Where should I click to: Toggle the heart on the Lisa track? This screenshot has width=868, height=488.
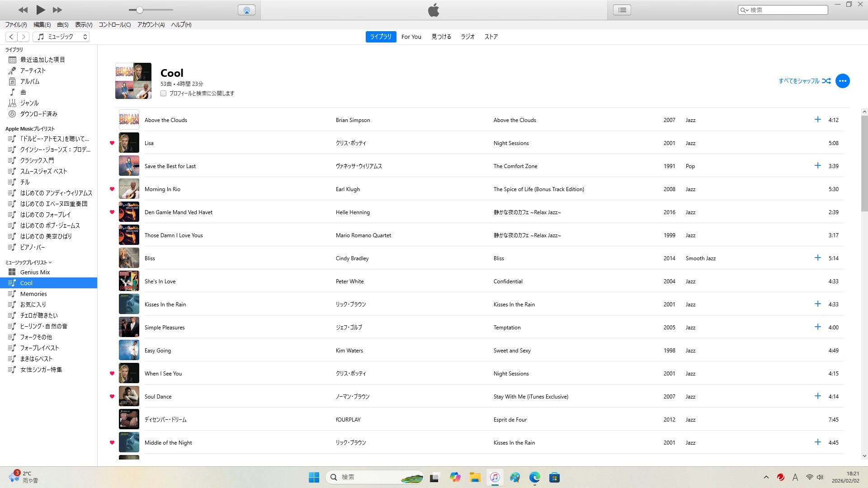click(112, 143)
